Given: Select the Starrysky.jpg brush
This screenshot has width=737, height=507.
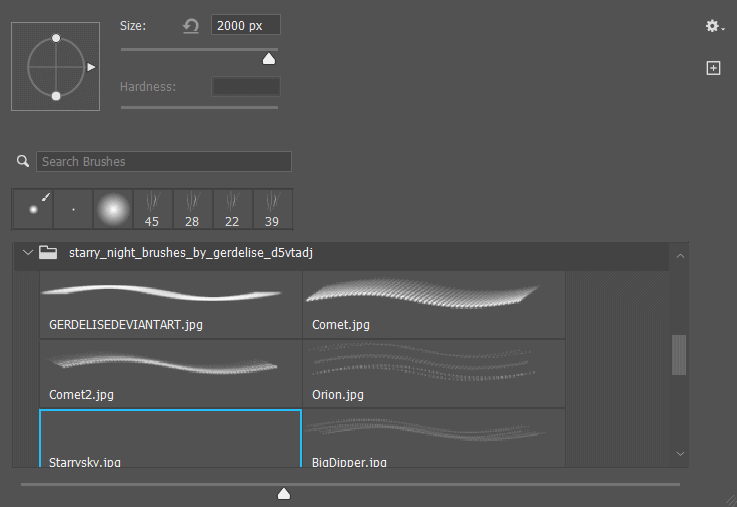Looking at the screenshot, I should pos(171,438).
